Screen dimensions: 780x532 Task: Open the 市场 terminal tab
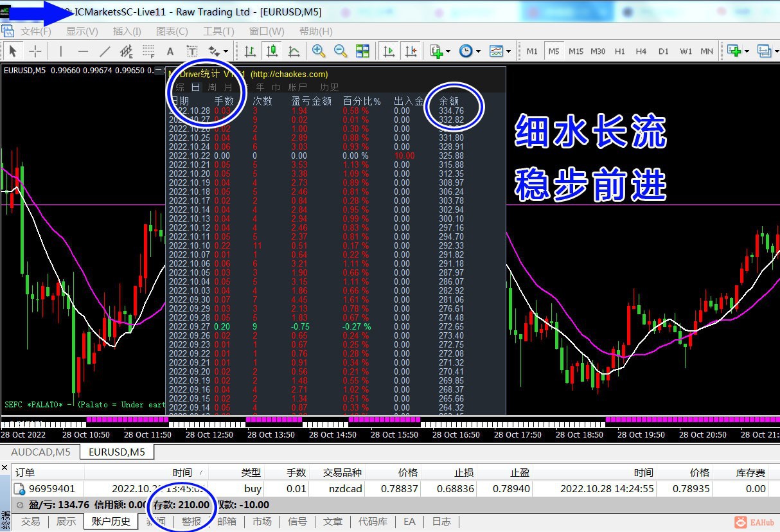[262, 522]
